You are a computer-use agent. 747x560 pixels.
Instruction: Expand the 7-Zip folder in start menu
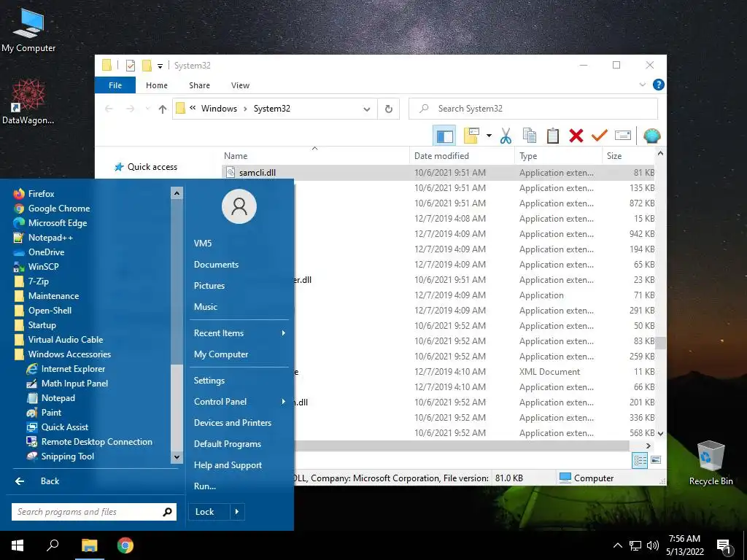point(31,281)
